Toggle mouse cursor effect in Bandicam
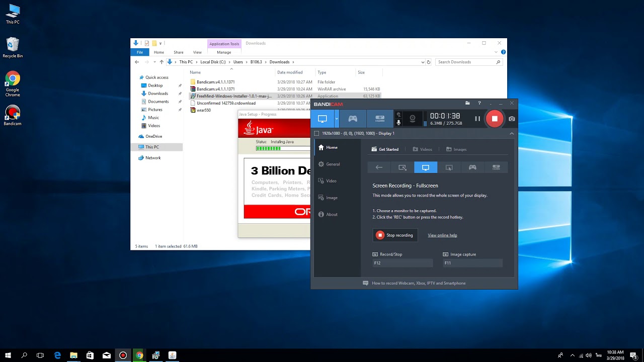The width and height of the screenshot is (644, 362). [x=398, y=115]
